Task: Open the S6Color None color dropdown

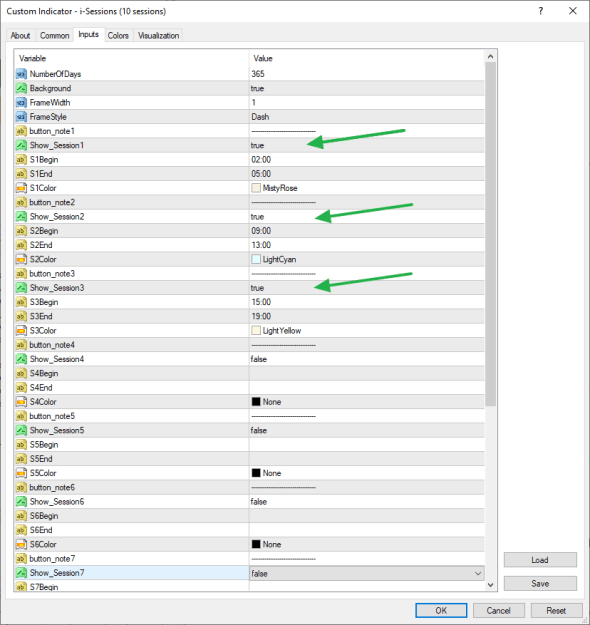Action: (x=366, y=544)
